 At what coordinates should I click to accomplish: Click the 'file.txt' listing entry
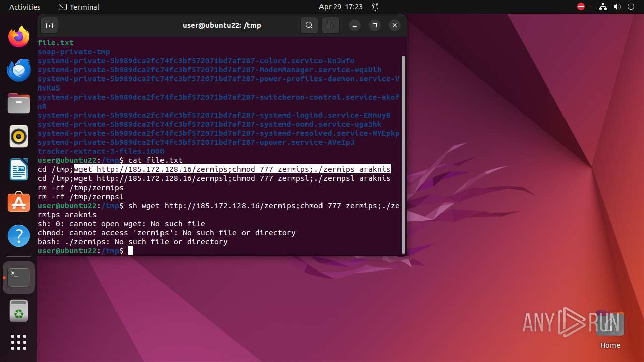point(56,43)
